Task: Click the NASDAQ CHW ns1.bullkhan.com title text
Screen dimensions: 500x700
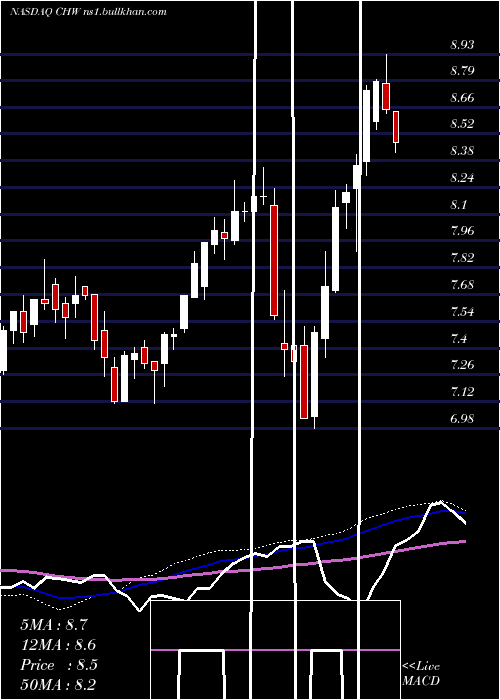Action: tap(88, 12)
